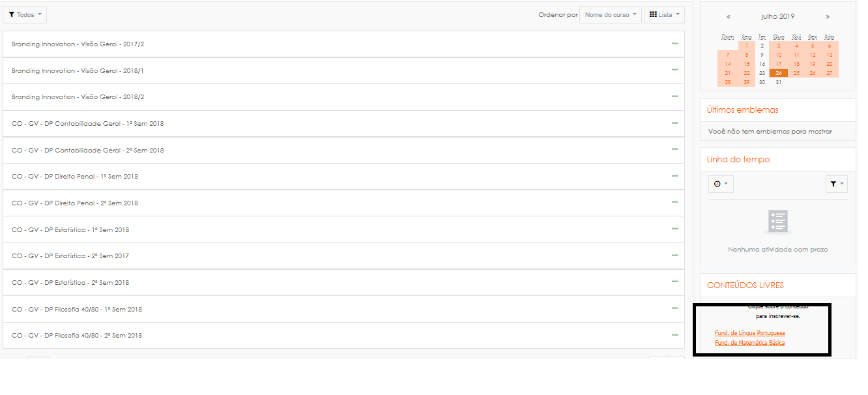Go to previous month in calendar
The height and width of the screenshot is (395, 868).
click(729, 17)
